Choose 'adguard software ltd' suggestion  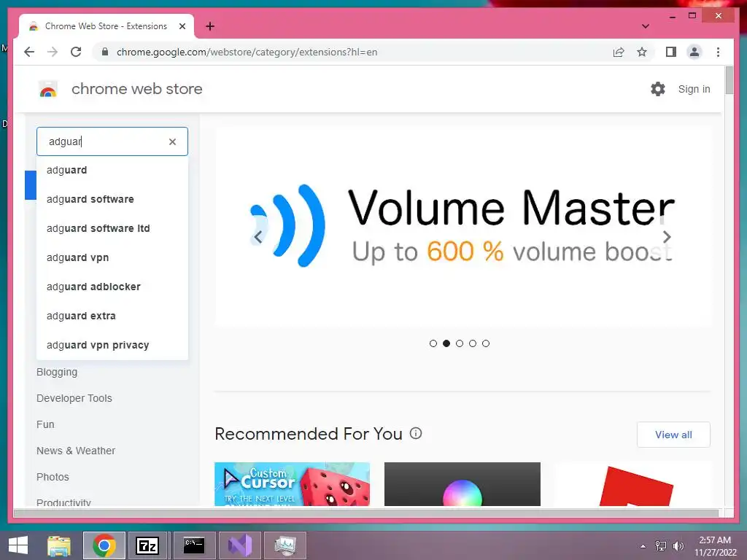pyautogui.click(x=112, y=228)
